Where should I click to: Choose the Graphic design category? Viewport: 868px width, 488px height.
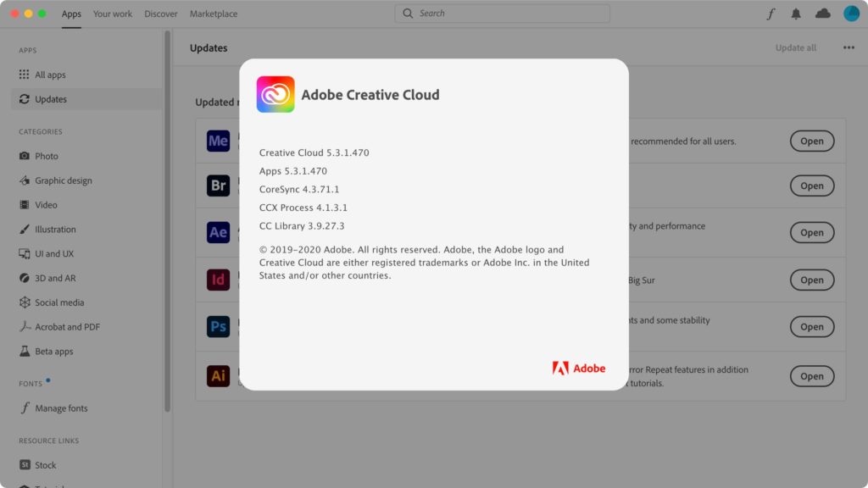63,180
